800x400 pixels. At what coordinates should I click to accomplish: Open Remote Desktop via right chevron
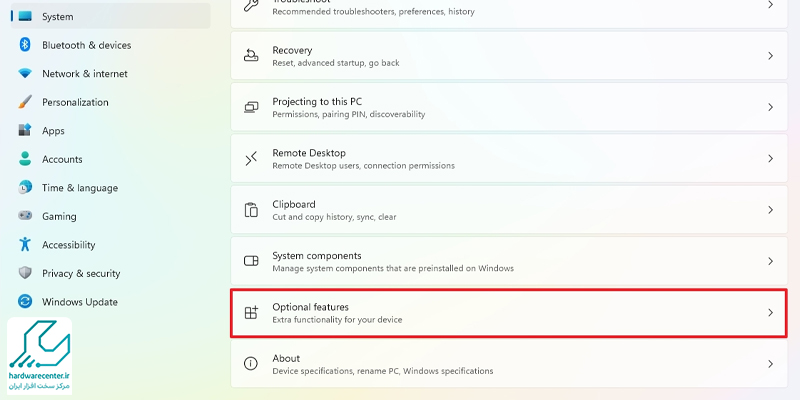tap(770, 159)
